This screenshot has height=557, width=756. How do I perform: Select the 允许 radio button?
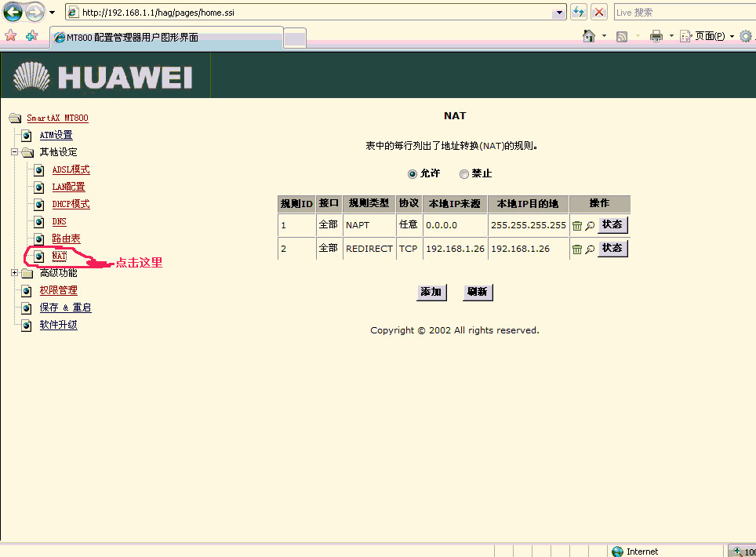413,174
